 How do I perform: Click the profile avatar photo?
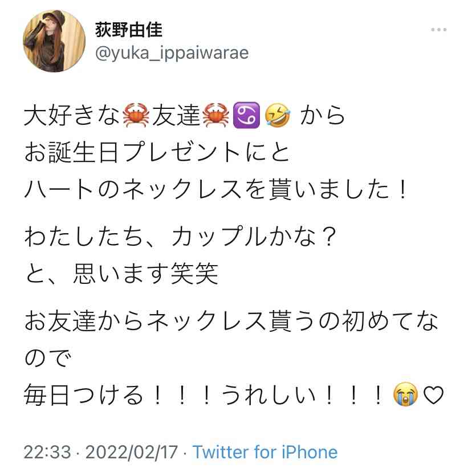coord(54,41)
